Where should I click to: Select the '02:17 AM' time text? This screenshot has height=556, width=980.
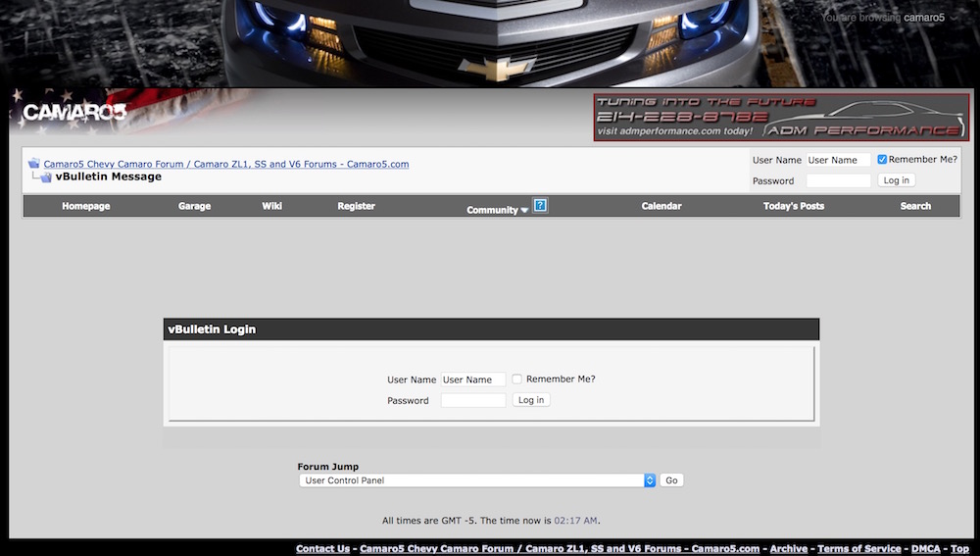coord(575,521)
